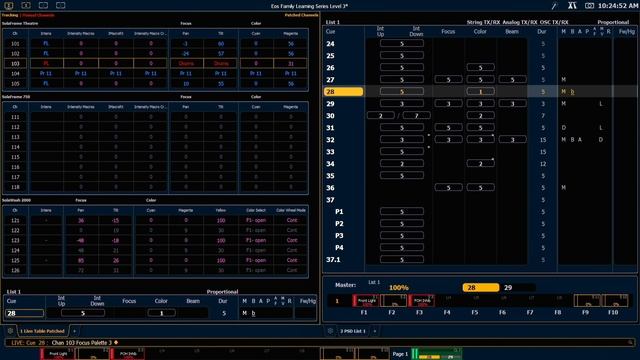This screenshot has height=360, width=640.
Task: Click the icon left of the camera icon
Action: [x=572, y=6]
